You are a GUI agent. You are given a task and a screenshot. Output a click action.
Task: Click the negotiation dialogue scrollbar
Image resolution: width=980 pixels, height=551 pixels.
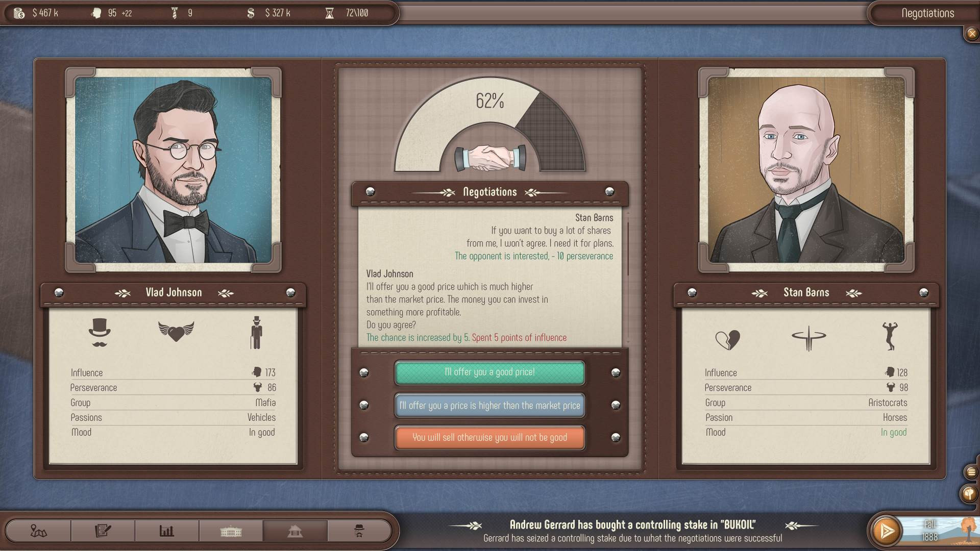pos(628,250)
